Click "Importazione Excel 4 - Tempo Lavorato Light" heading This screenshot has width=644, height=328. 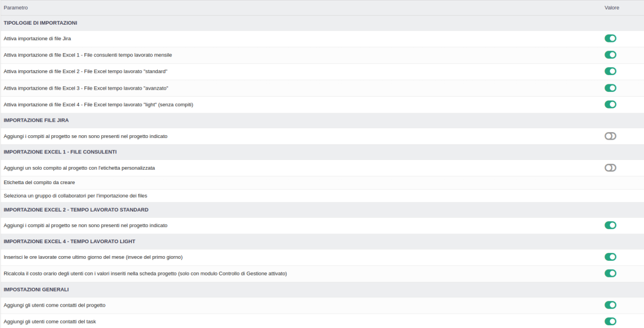tap(70, 241)
